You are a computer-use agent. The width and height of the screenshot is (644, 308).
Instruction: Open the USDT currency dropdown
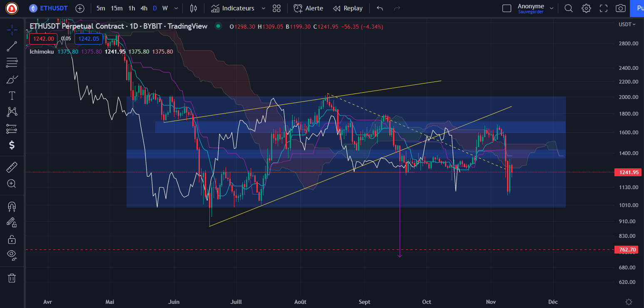[627, 25]
